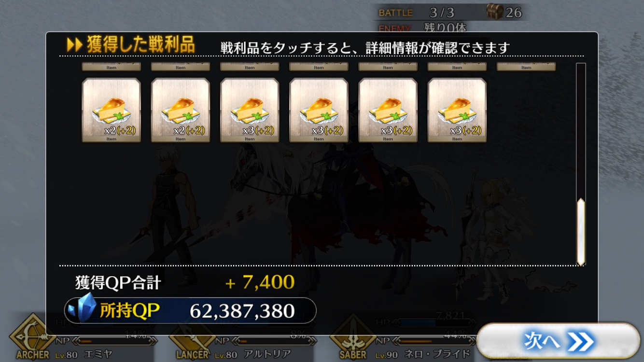Click the upper scrollbar track area
Screen dimensions: 644x362
581,130
